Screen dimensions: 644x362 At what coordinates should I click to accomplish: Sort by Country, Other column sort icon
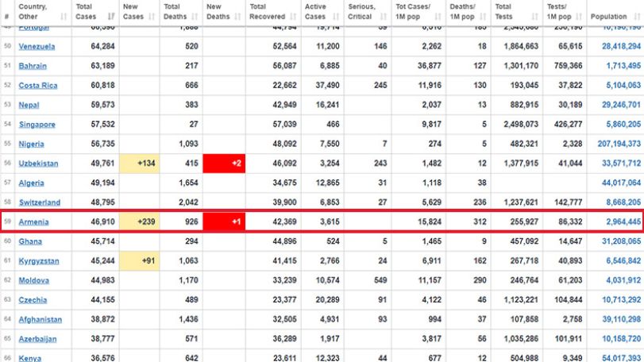[x=64, y=17]
